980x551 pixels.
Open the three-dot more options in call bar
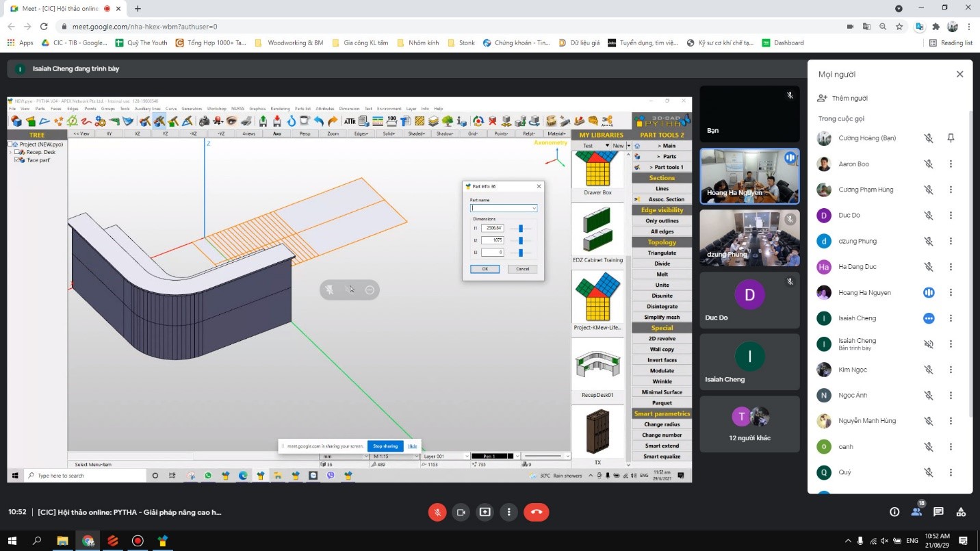point(509,512)
